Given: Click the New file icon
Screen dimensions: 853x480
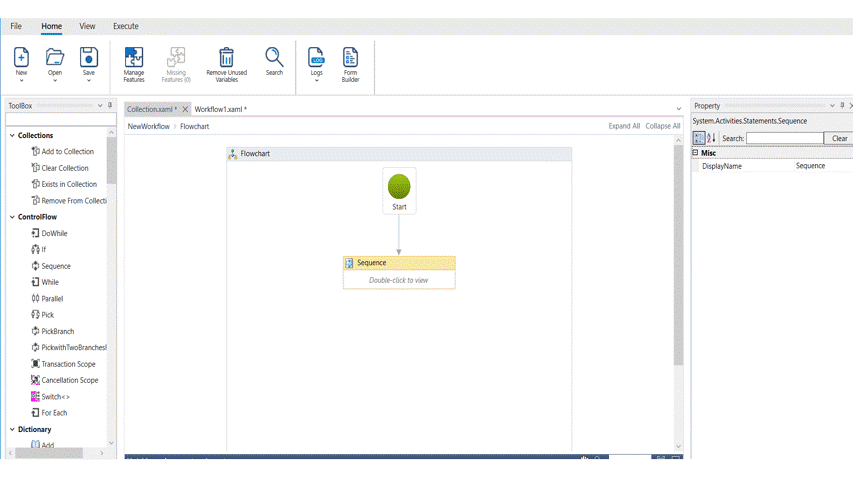Looking at the screenshot, I should (x=21, y=58).
